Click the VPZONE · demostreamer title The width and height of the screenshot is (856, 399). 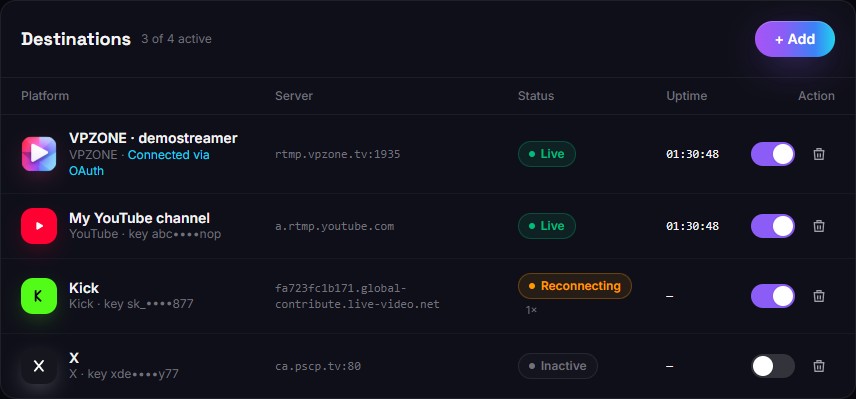tap(153, 138)
